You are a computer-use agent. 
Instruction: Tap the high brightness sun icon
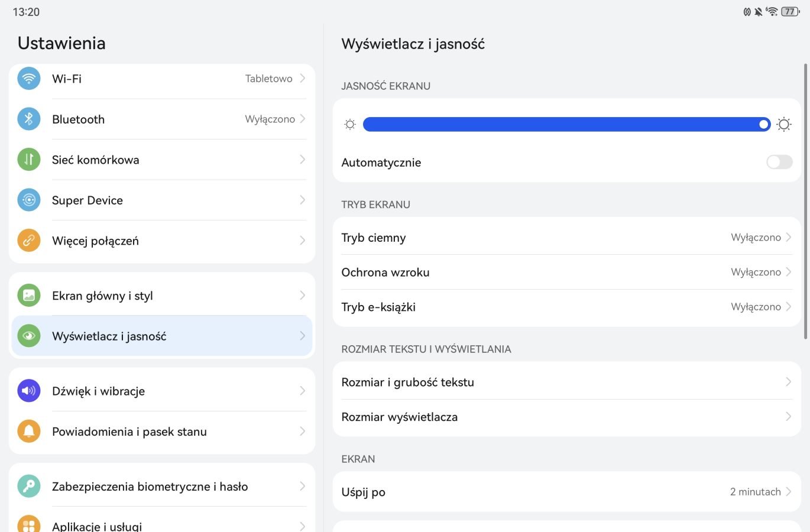(784, 124)
